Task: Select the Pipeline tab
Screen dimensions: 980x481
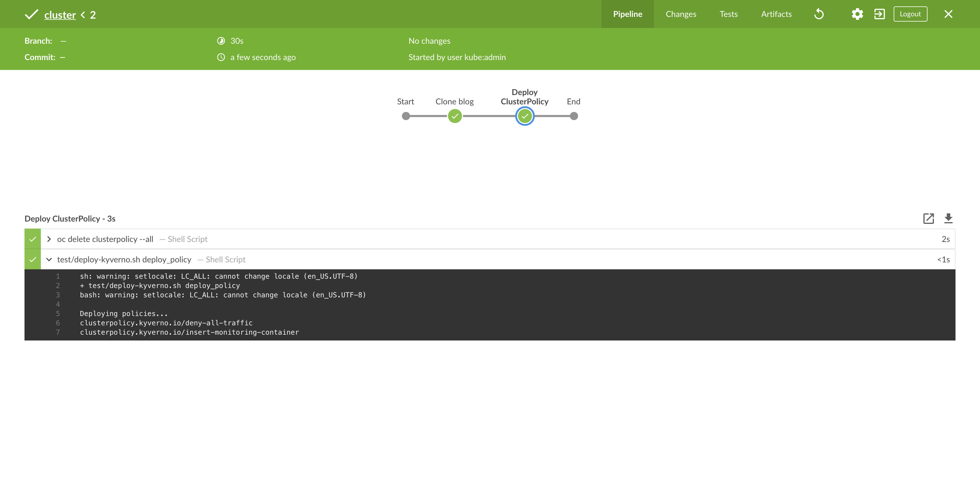Action: 627,14
